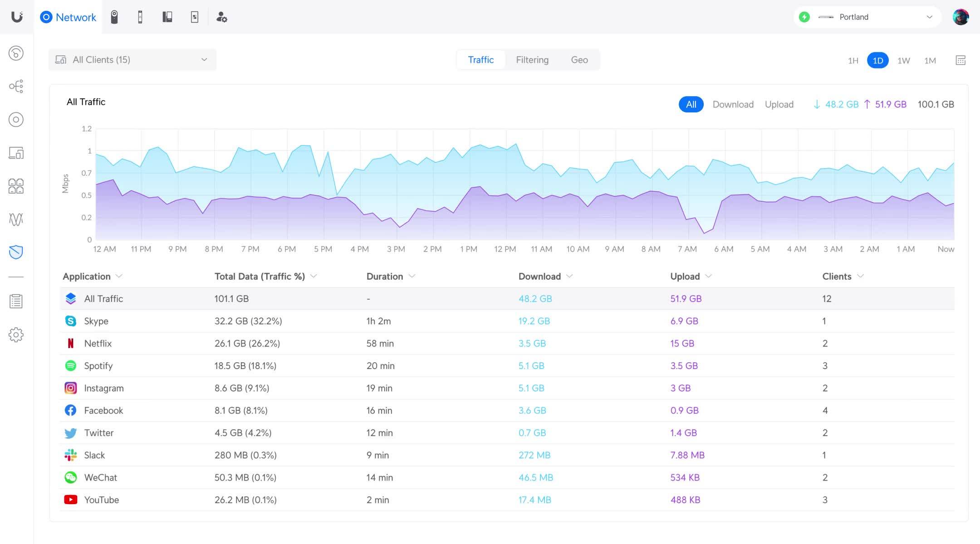
Task: Open the admin user settings icon
Action: pos(221,17)
